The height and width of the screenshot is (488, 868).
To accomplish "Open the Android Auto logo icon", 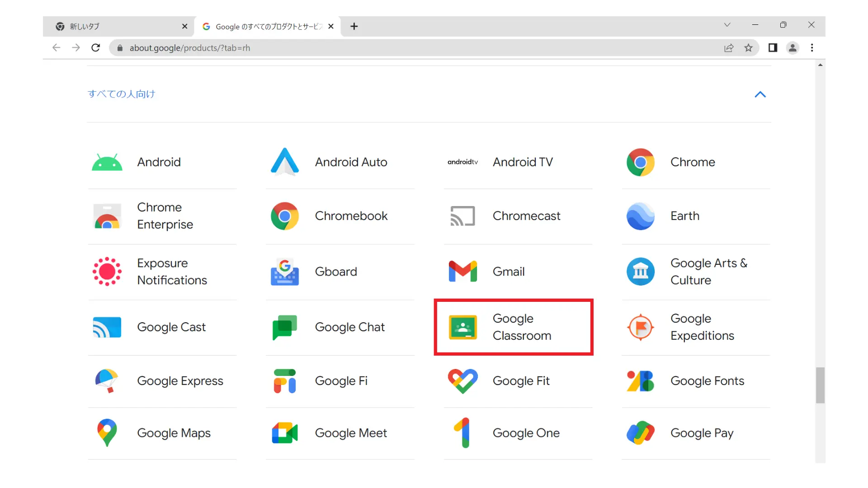I will coord(285,161).
